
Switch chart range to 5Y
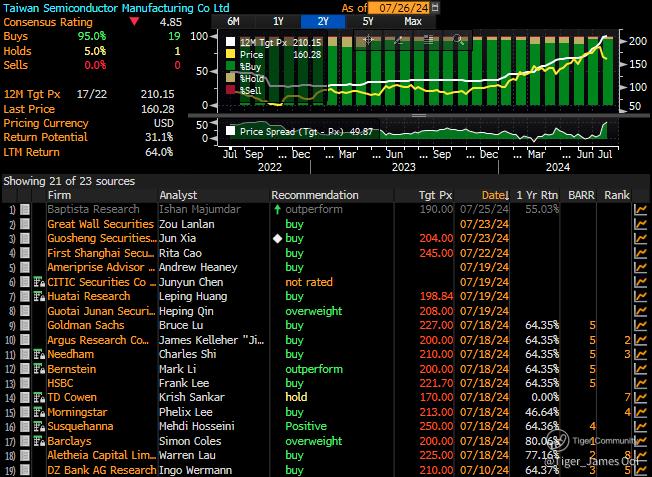tap(369, 20)
